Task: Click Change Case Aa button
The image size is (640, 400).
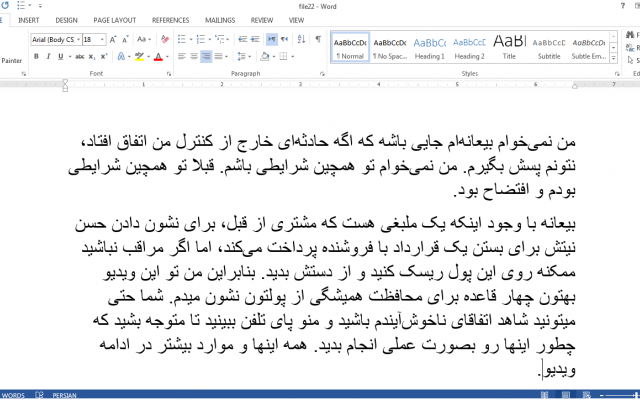Action: click(142, 39)
